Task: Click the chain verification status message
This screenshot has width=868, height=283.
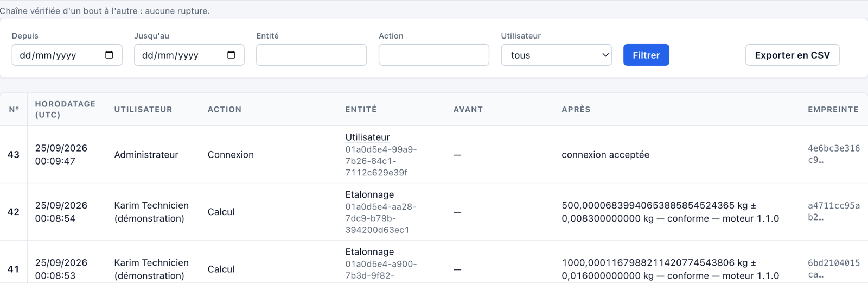Action: (105, 11)
